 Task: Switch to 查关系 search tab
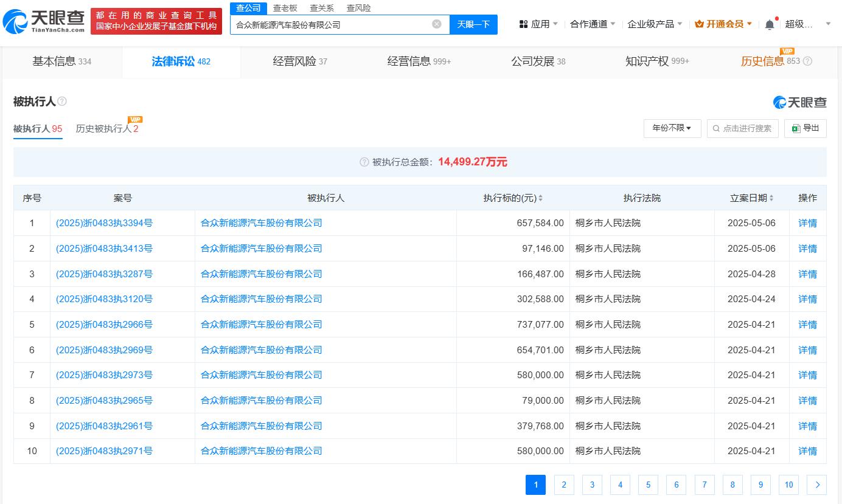(x=322, y=8)
